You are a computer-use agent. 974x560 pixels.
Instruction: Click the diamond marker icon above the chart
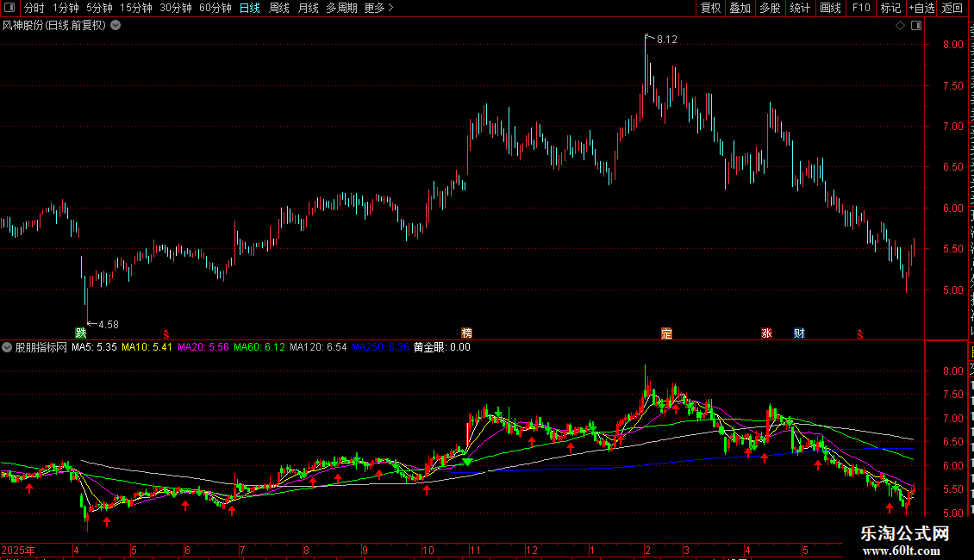pos(900,26)
